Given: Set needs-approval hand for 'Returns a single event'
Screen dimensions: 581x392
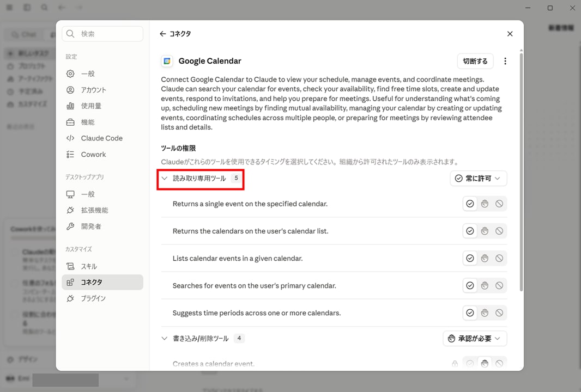Looking at the screenshot, I should [x=485, y=204].
